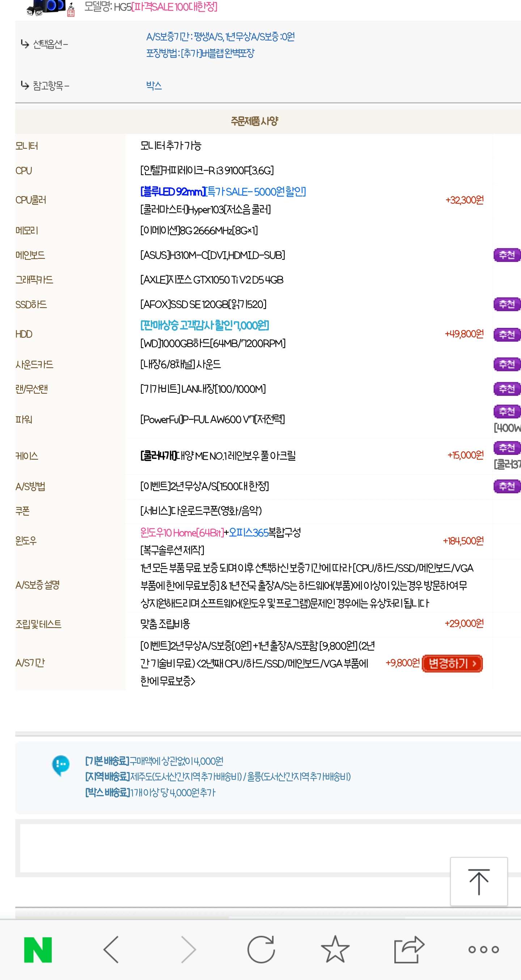Image resolution: width=521 pixels, height=980 pixels.
Task: Click the 주문제품 사양 header
Action: coord(255,121)
